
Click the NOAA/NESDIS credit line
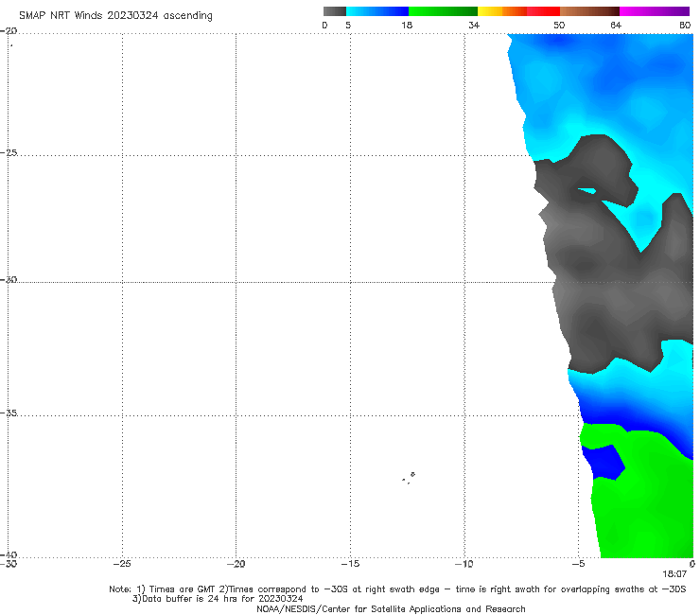(391, 608)
